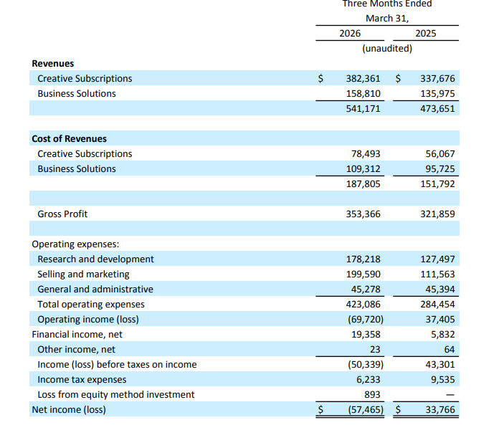
Task: Select Business Solutions label under Revenues
Action: click(77, 94)
